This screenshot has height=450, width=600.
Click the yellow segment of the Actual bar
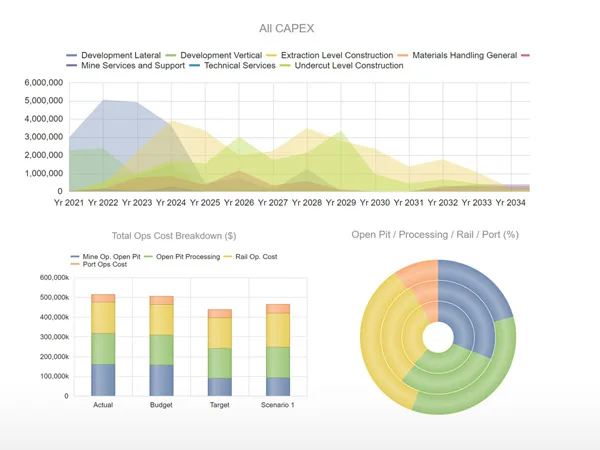103,318
